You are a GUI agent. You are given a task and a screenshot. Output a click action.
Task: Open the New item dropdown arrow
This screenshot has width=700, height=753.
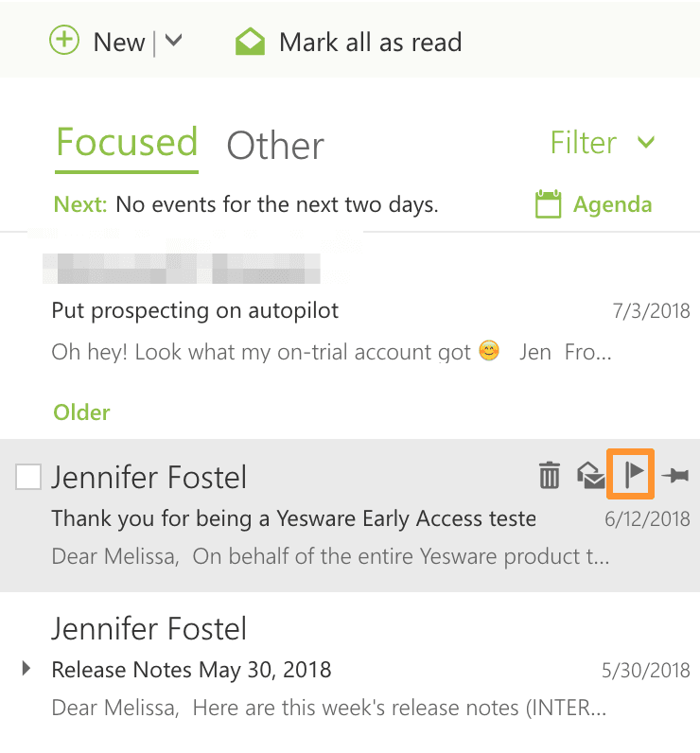click(173, 42)
